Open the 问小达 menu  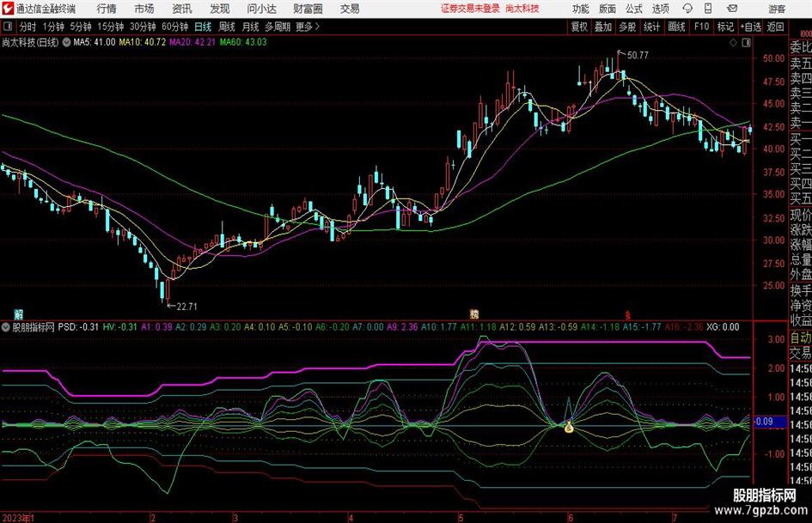(261, 9)
